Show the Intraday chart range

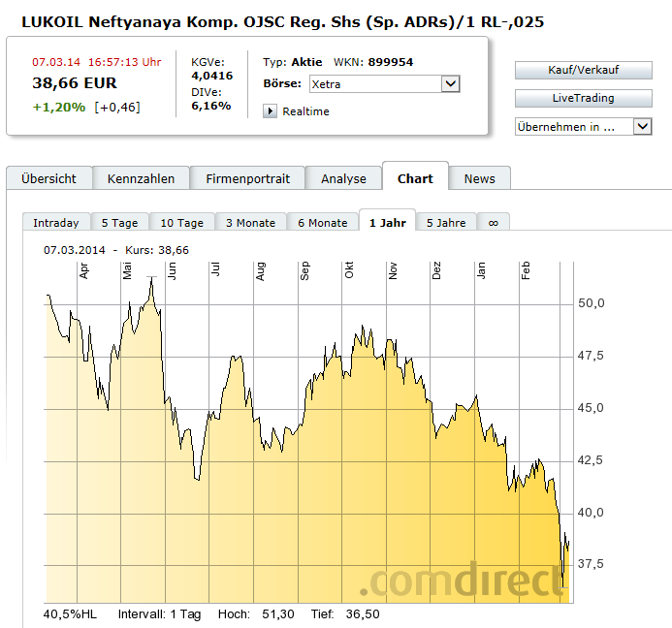tap(56, 223)
